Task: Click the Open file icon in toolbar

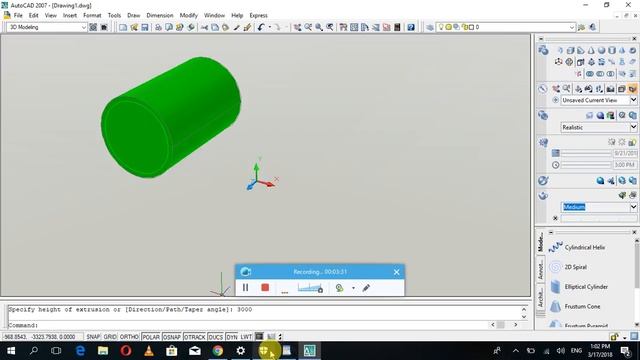Action: click(x=134, y=27)
